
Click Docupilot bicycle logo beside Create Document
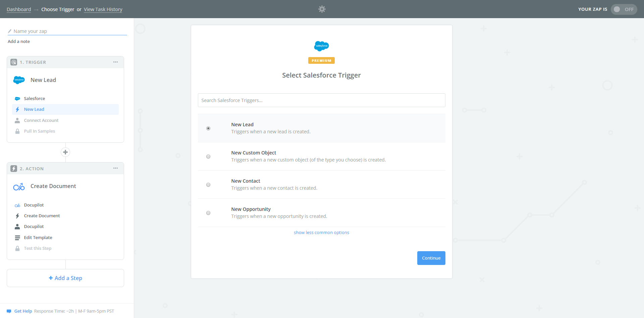[x=19, y=186]
